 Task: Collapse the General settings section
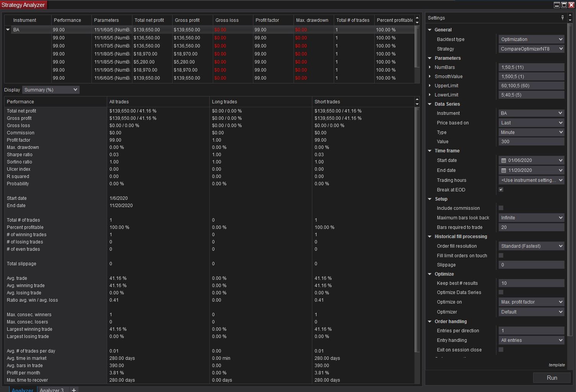430,30
